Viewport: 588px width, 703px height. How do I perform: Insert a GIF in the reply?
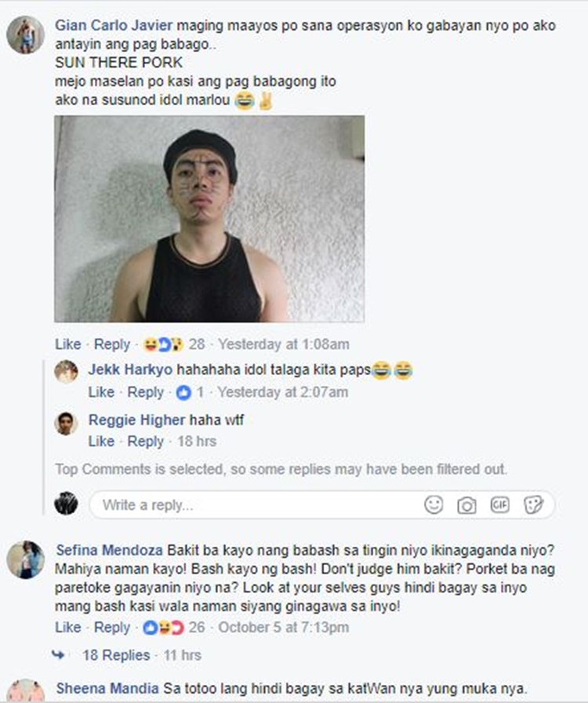click(x=499, y=504)
